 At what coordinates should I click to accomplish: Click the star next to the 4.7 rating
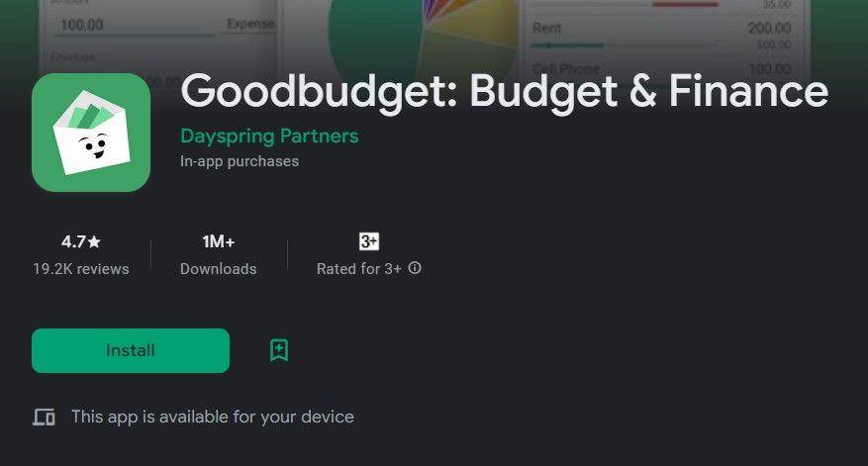(94, 241)
